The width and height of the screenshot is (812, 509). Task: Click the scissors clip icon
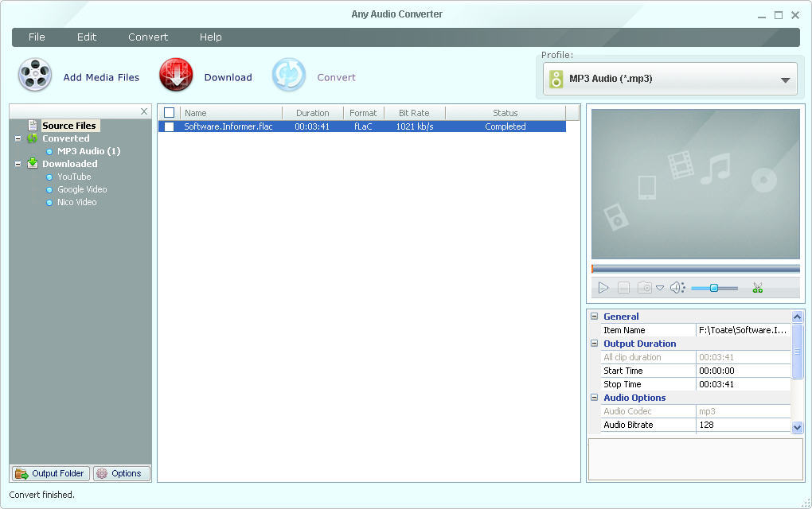pyautogui.click(x=758, y=288)
